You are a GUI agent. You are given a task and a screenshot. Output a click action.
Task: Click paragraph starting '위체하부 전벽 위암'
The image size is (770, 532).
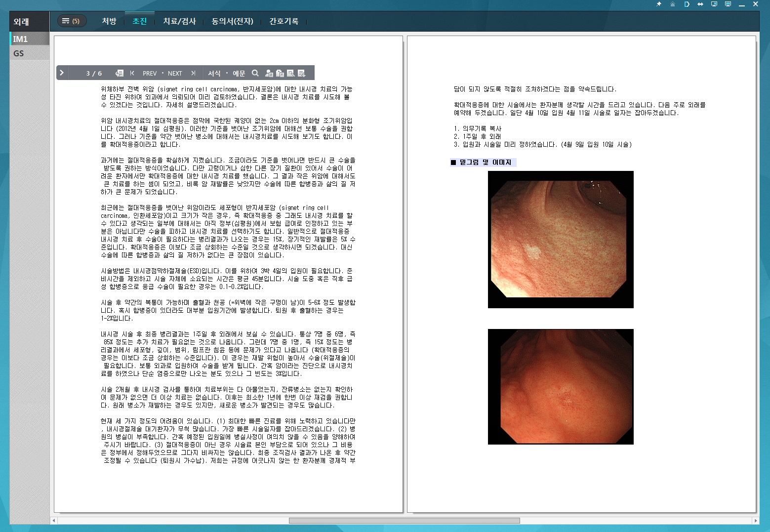click(x=227, y=97)
